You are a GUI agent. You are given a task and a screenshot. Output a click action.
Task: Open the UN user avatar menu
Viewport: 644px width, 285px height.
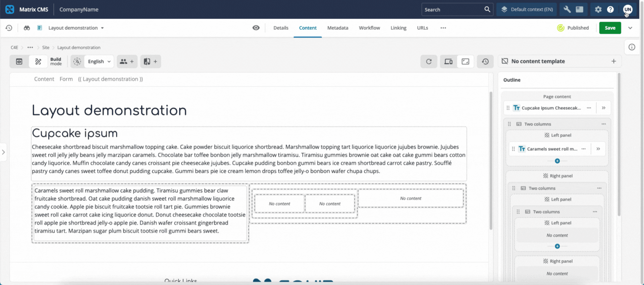[628, 9]
